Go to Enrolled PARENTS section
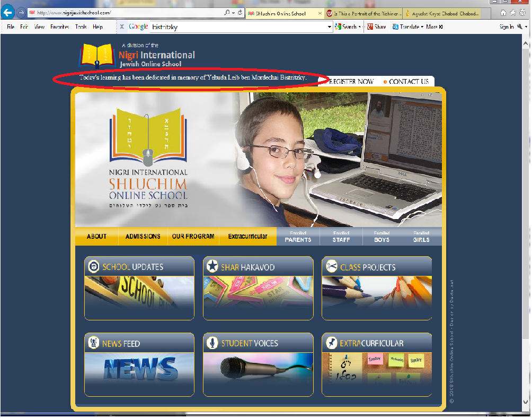This screenshot has height=418, width=532. tap(298, 237)
